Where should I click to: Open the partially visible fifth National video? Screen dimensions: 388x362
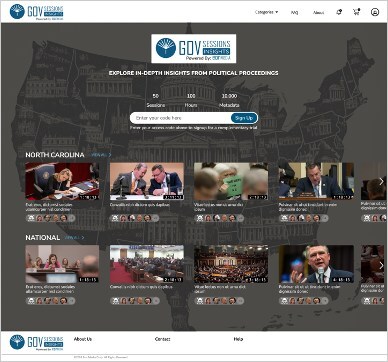[374, 264]
